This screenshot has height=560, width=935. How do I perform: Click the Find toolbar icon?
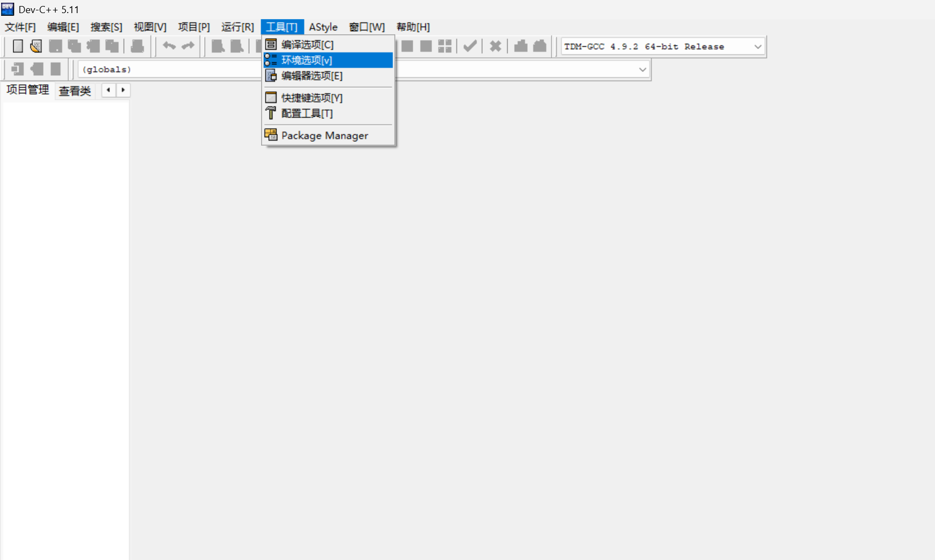[x=218, y=46]
